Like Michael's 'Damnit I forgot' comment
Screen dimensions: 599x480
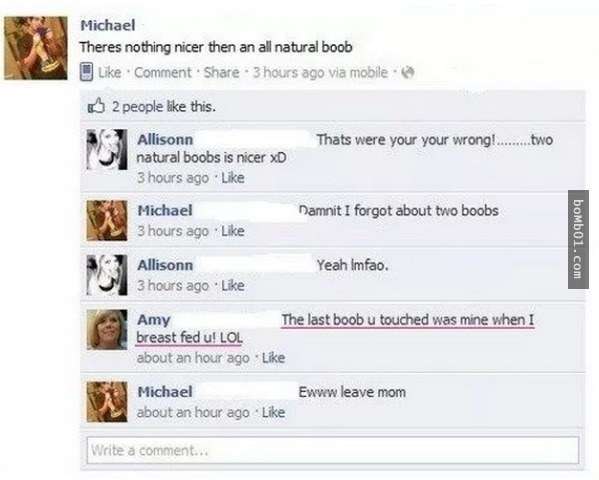(233, 231)
